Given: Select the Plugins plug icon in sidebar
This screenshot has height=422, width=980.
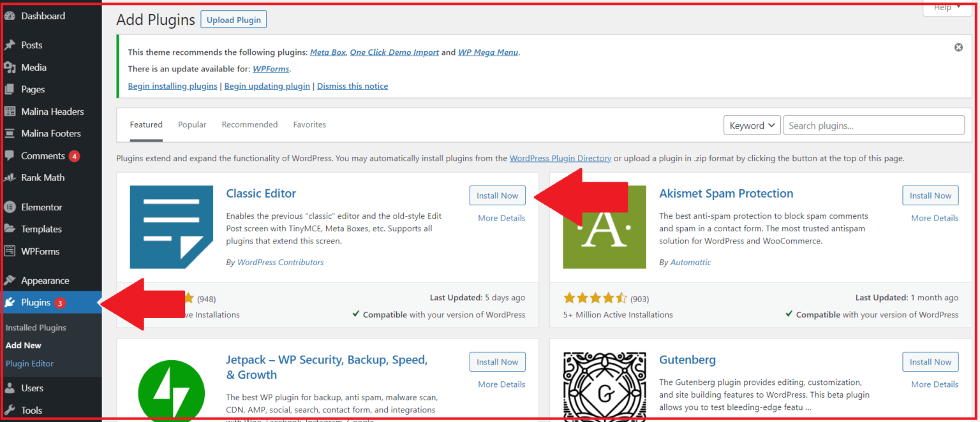Looking at the screenshot, I should click(10, 303).
